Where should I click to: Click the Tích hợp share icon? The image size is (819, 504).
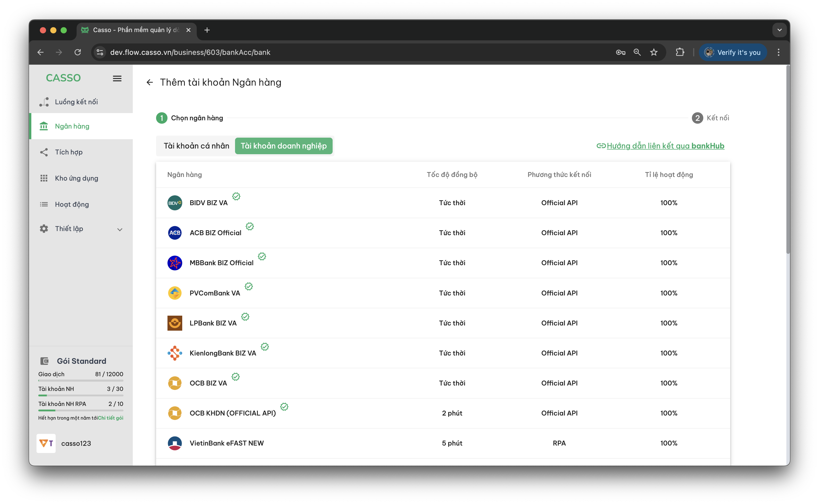(x=44, y=152)
